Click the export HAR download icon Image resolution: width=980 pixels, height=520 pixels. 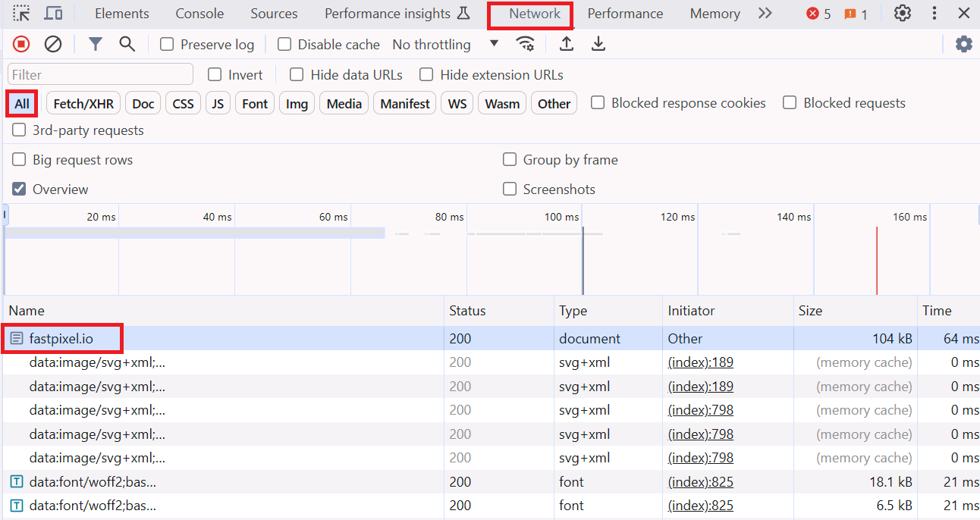598,45
